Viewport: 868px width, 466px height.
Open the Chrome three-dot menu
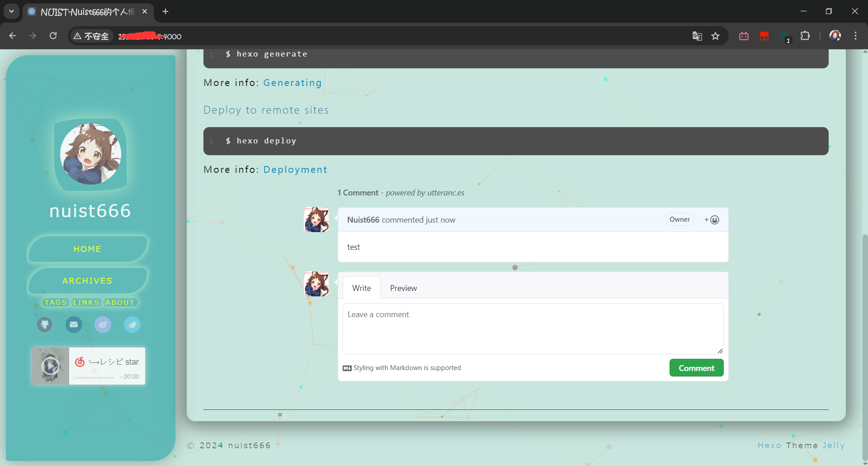click(855, 36)
